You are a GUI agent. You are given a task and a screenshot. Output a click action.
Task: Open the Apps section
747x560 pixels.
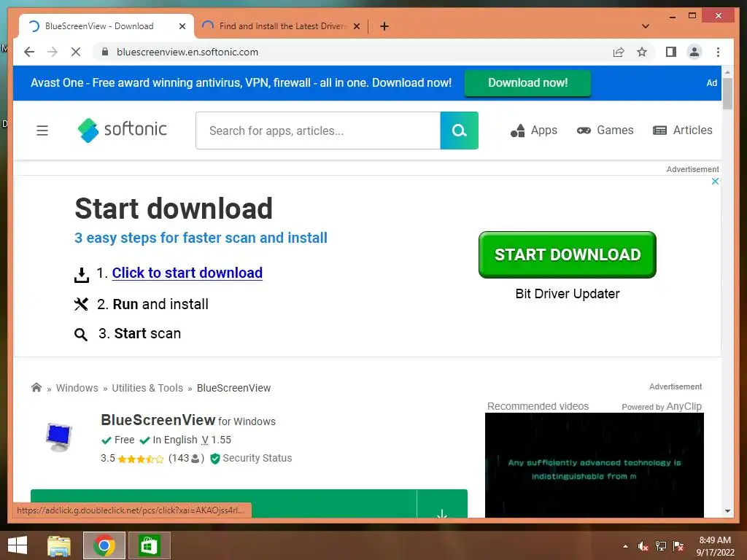click(533, 130)
